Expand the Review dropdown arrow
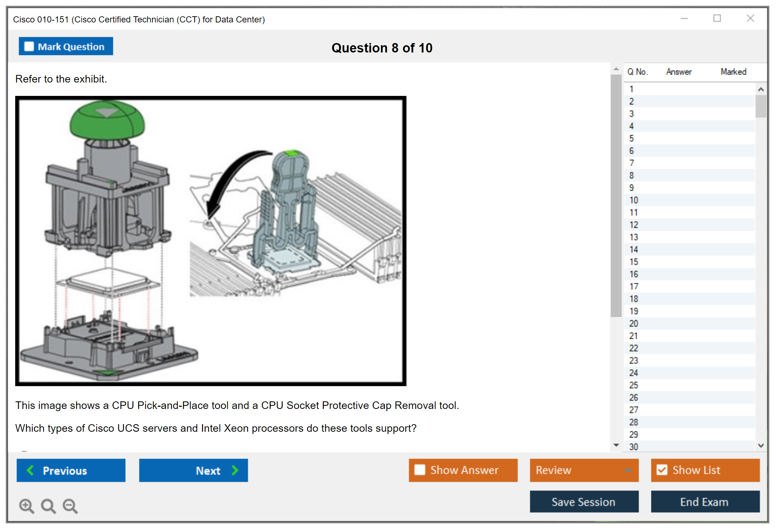The width and height of the screenshot is (778, 532). 628,470
